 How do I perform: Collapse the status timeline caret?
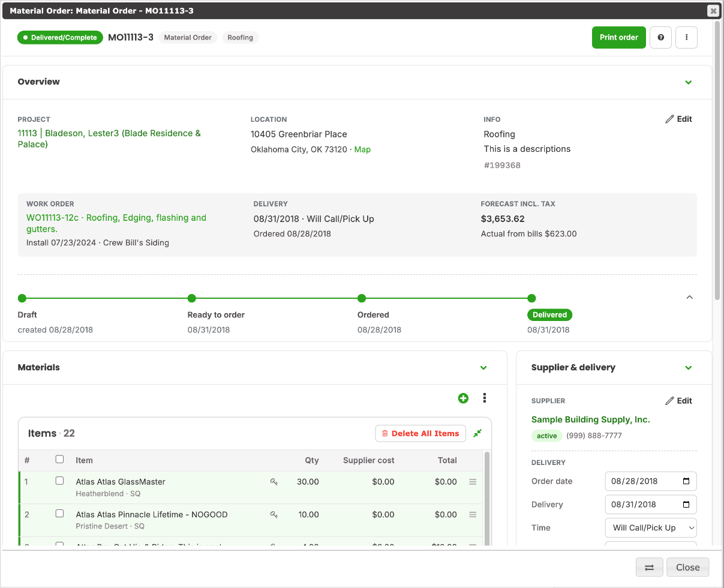(689, 297)
